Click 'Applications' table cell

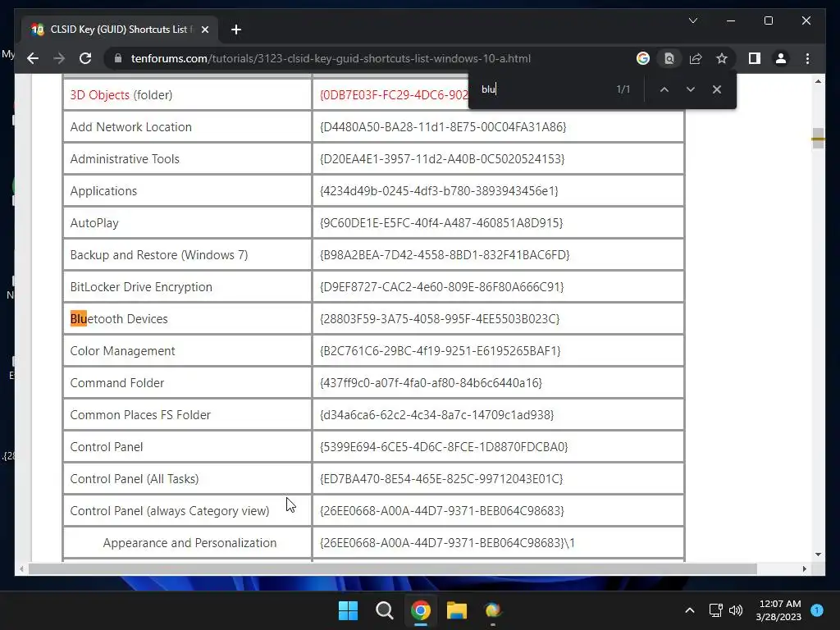187,190
